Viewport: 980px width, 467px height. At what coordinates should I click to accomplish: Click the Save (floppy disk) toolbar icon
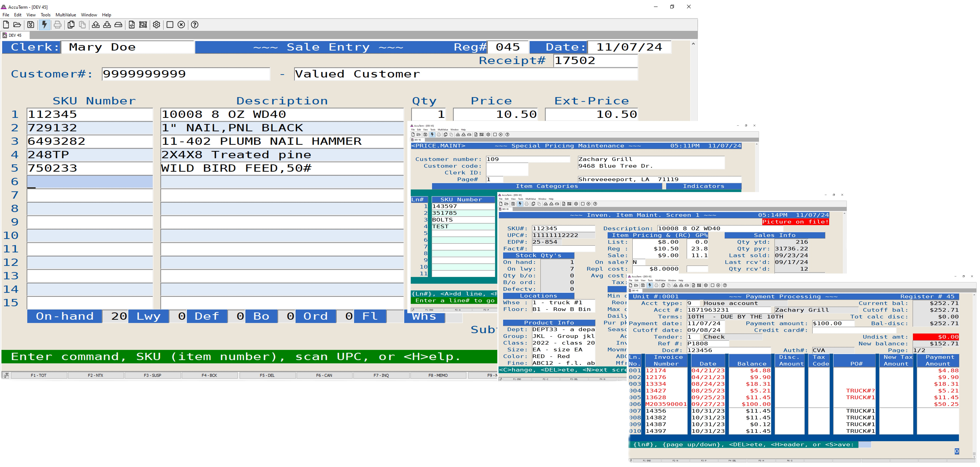tap(31, 25)
